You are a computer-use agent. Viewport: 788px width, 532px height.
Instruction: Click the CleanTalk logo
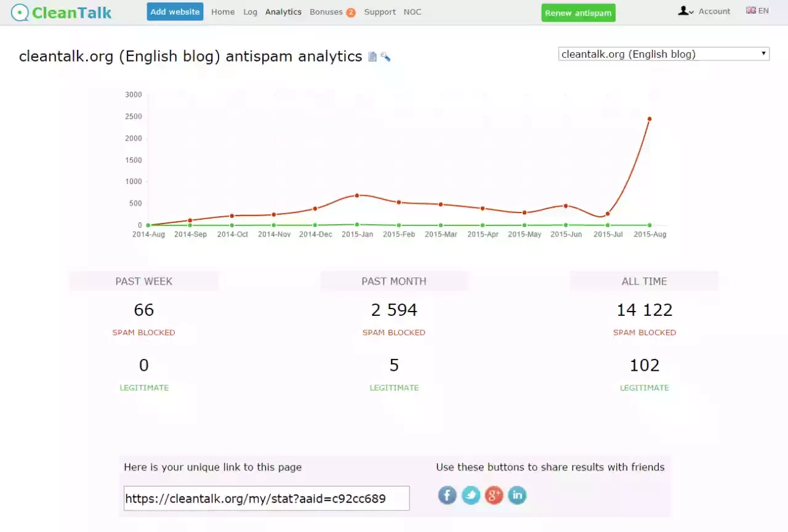click(62, 12)
